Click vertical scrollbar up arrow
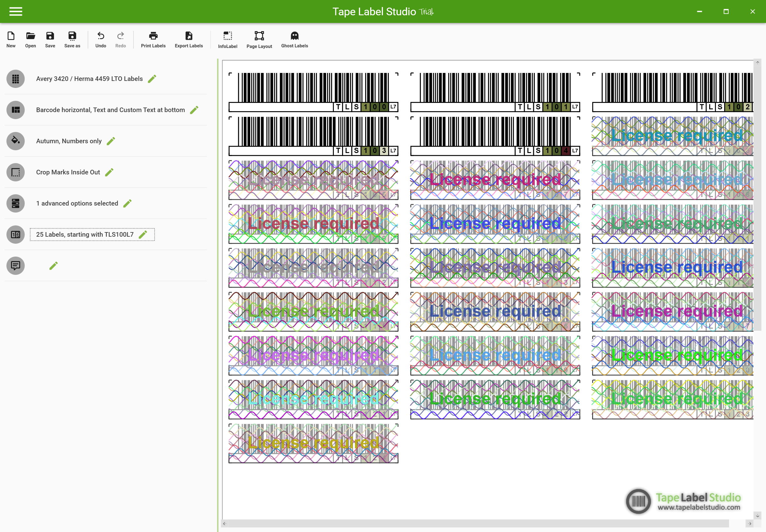The width and height of the screenshot is (766, 532). [x=757, y=63]
